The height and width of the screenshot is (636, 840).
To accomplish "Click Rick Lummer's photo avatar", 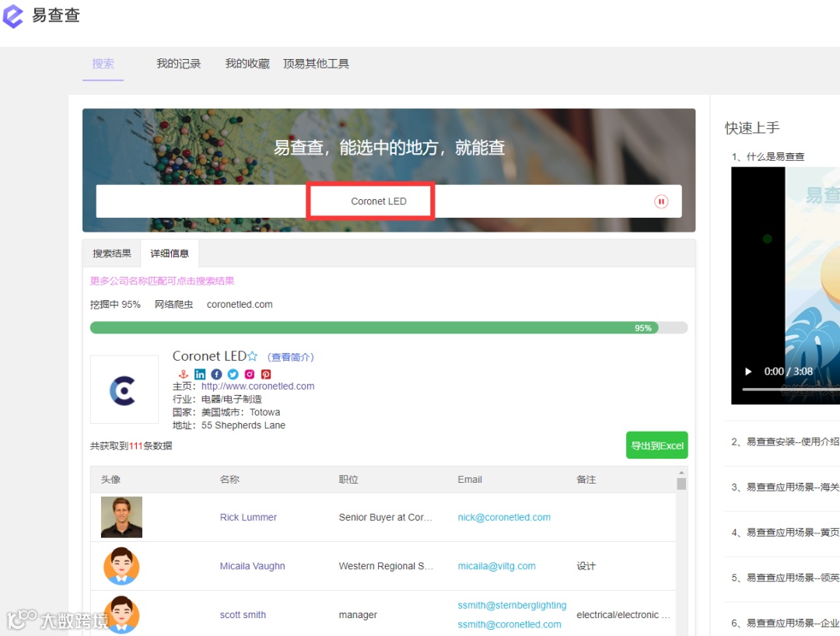I will (x=121, y=517).
